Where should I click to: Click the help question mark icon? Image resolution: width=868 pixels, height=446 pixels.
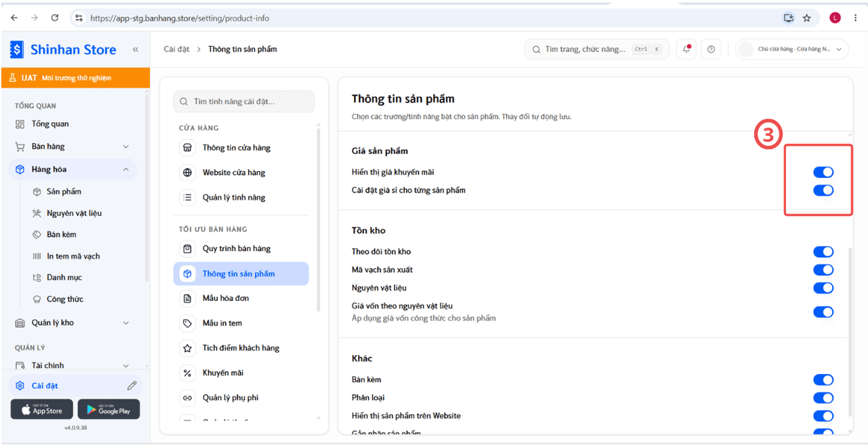click(x=711, y=49)
